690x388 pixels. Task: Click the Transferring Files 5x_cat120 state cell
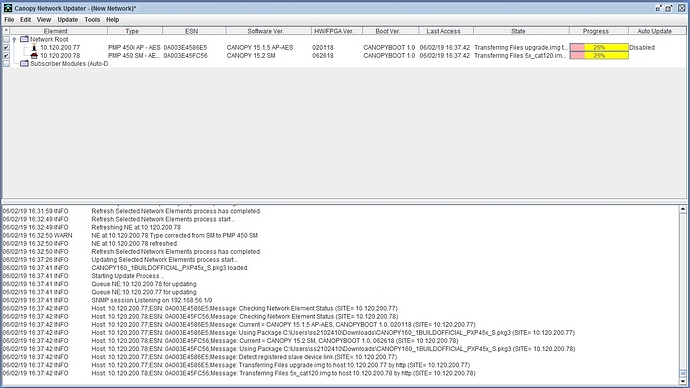click(521, 55)
